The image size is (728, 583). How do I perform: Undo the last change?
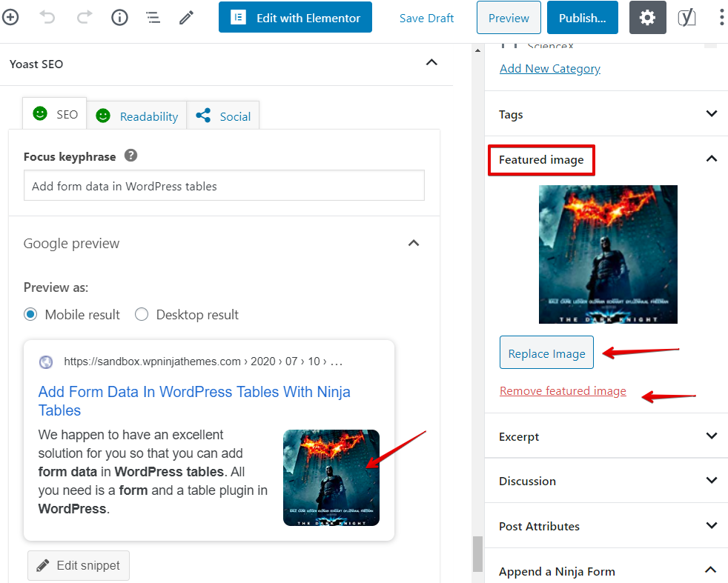pos(47,18)
